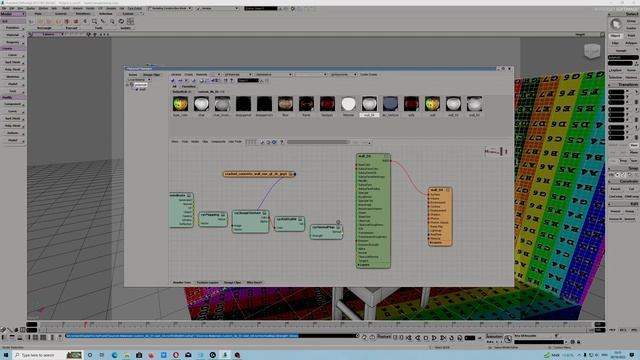Viewport: 640px width, 360px height.
Task: Click the Playback menu button
Action: (384, 337)
